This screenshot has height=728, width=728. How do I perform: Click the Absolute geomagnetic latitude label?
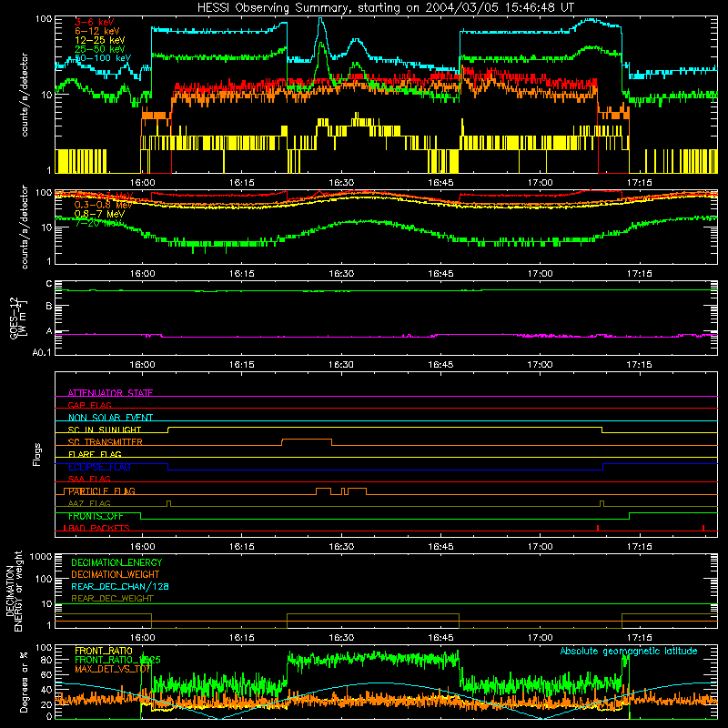click(629, 652)
